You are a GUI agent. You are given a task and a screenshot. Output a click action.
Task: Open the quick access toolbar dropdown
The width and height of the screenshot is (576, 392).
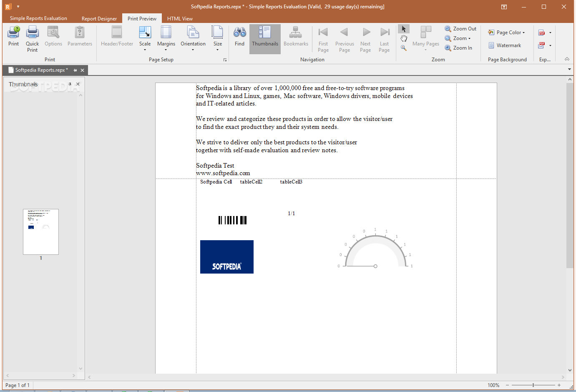18,7
